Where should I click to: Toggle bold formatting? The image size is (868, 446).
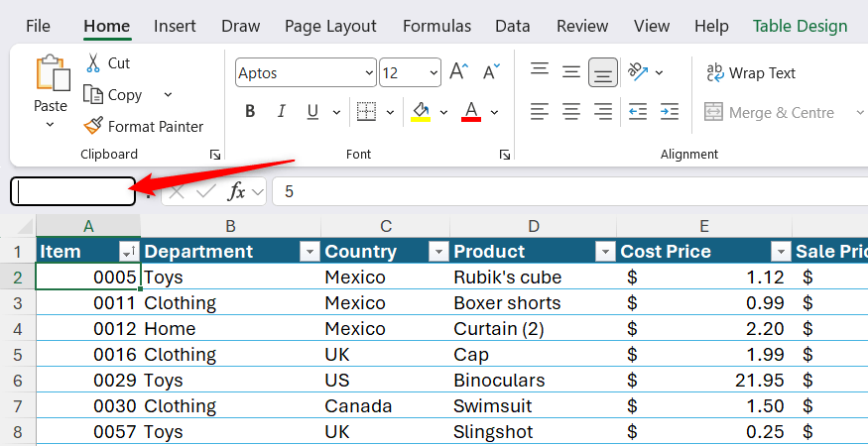250,112
